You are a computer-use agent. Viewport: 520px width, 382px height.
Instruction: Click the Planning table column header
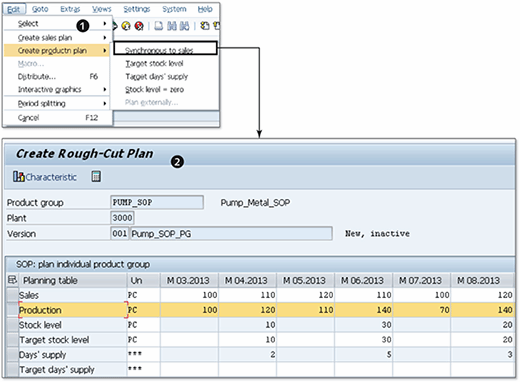pos(73,280)
